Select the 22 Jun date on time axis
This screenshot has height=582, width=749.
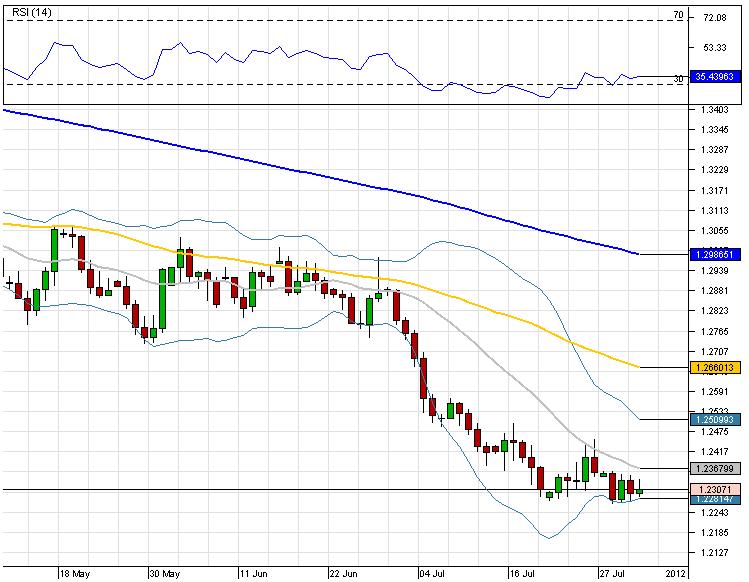coord(342,575)
